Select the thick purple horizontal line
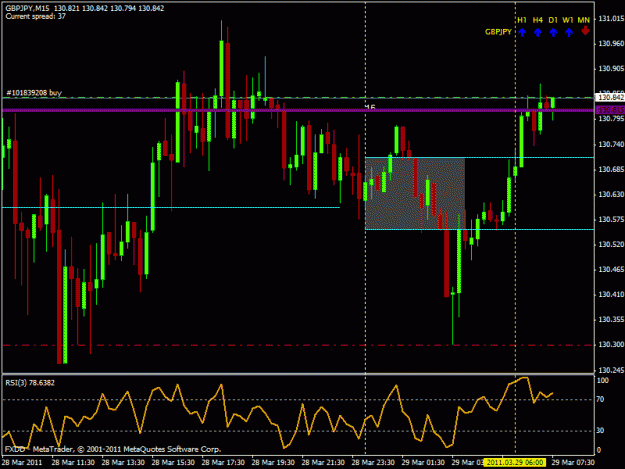Image resolution: width=625 pixels, height=469 pixels. pyautogui.click(x=298, y=110)
